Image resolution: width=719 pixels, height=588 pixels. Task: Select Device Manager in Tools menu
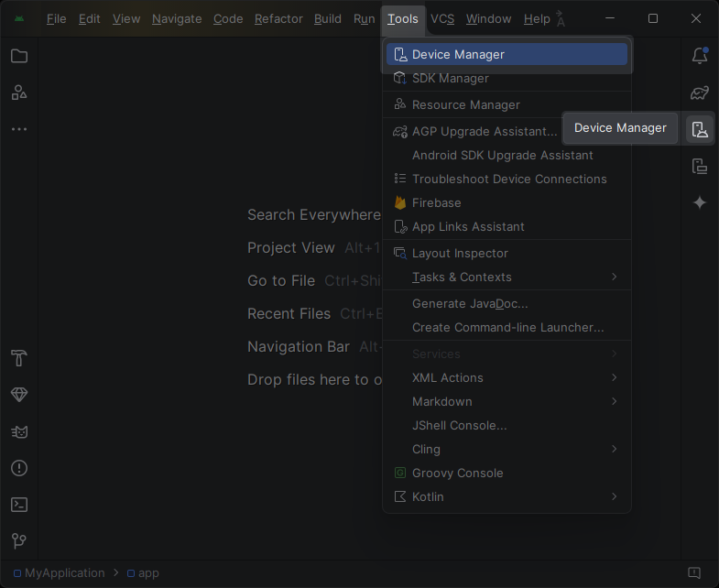(x=507, y=54)
